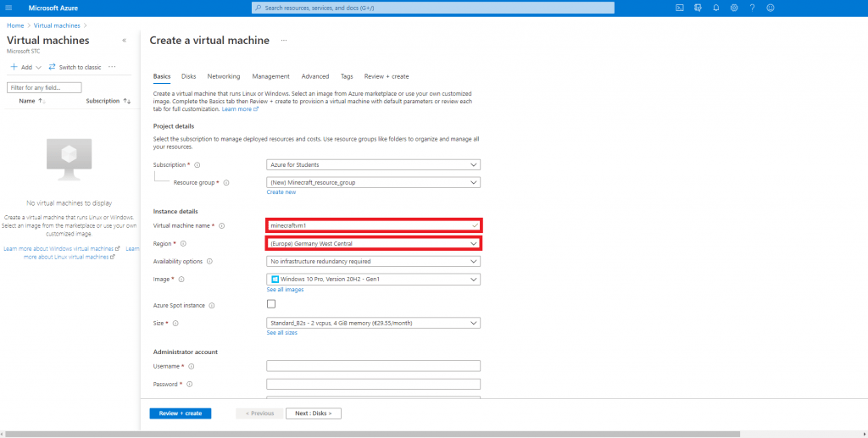Open portal settings gear icon
Screen dimensions: 868x438
734,8
